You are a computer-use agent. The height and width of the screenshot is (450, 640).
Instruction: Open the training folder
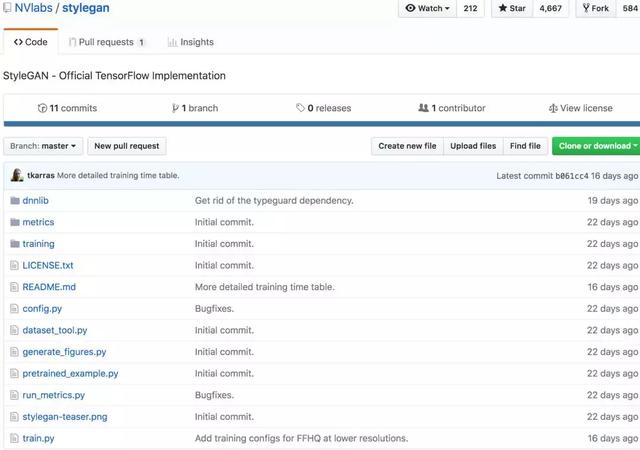38,244
